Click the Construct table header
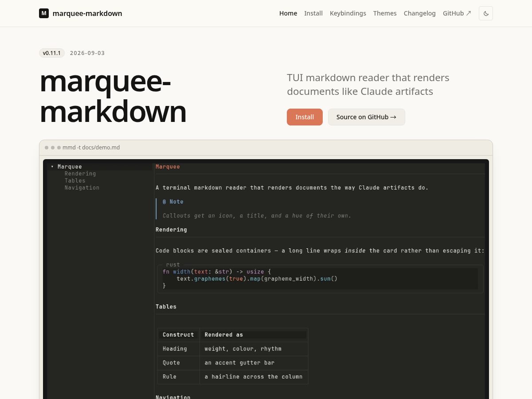The width and height of the screenshot is (532, 399). tap(178, 335)
